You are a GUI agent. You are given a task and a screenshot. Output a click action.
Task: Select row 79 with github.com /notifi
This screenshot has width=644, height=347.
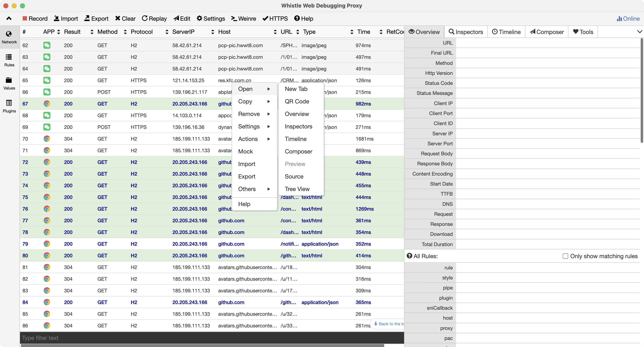pyautogui.click(x=212, y=244)
